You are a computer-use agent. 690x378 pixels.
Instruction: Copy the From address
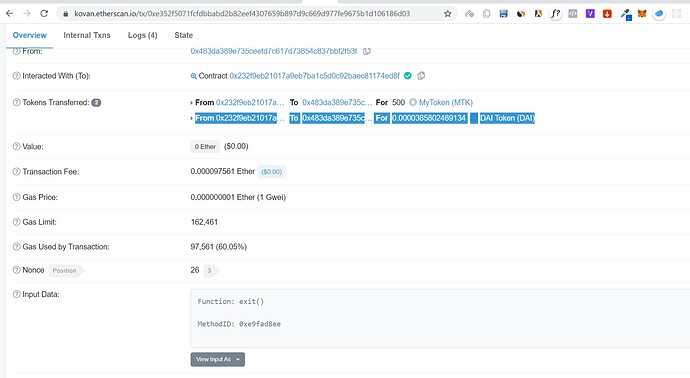point(367,51)
